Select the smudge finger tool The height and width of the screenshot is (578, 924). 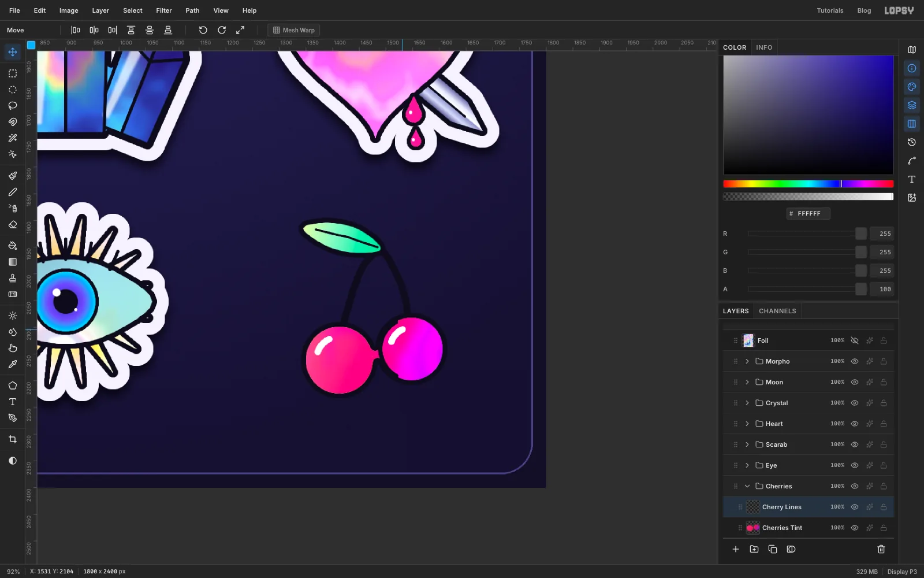pyautogui.click(x=13, y=348)
